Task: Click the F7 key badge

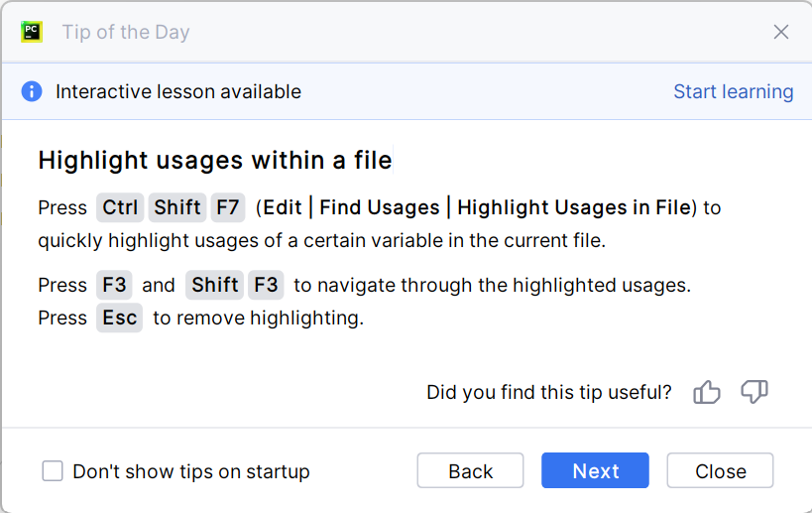Action: click(x=228, y=207)
